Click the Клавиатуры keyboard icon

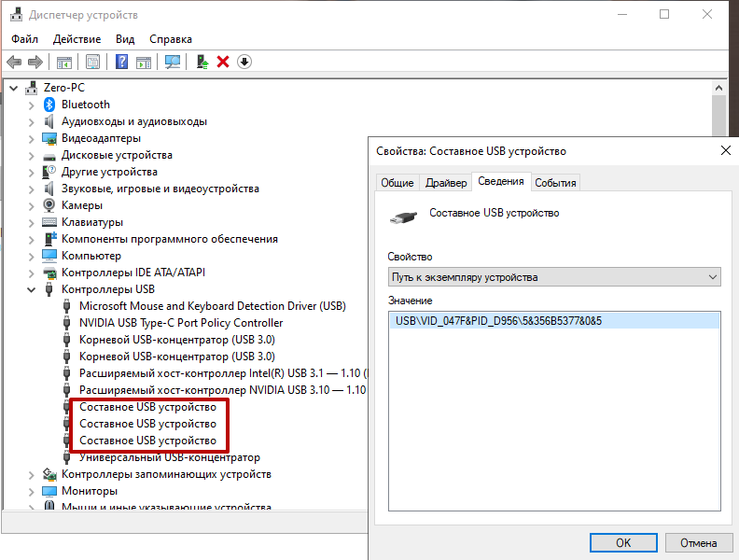49,222
